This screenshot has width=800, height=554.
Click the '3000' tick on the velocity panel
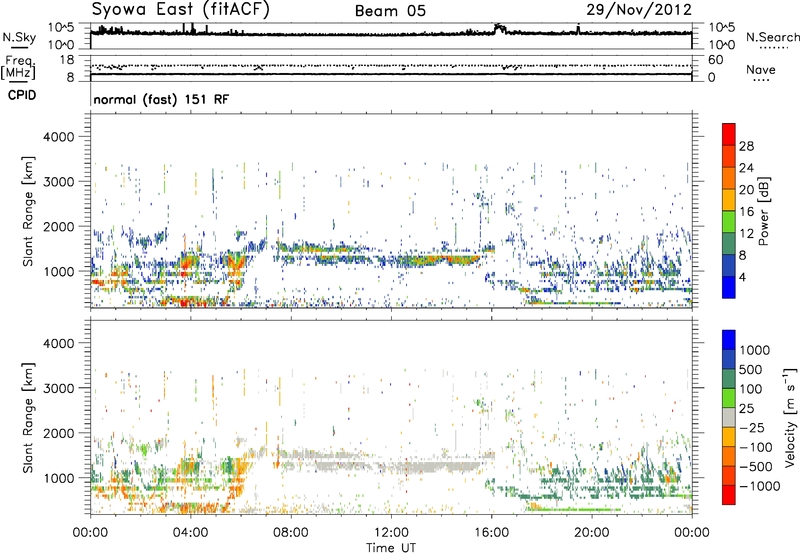(59, 388)
